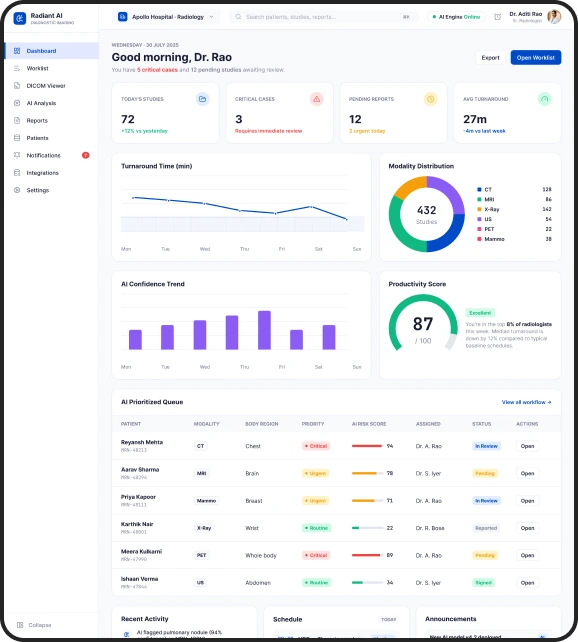This screenshot has height=642, width=578.
Task: Select AI Analysis in the sidebar
Action: coord(51,103)
